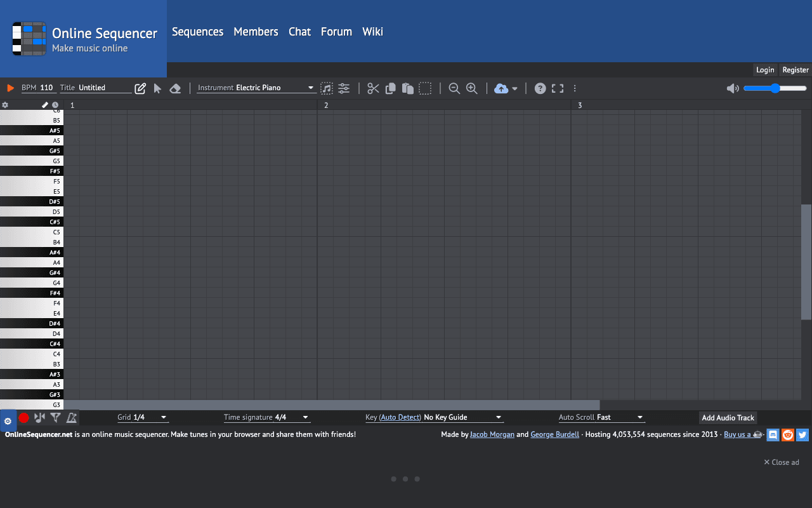Open the Members menu

pyautogui.click(x=256, y=32)
